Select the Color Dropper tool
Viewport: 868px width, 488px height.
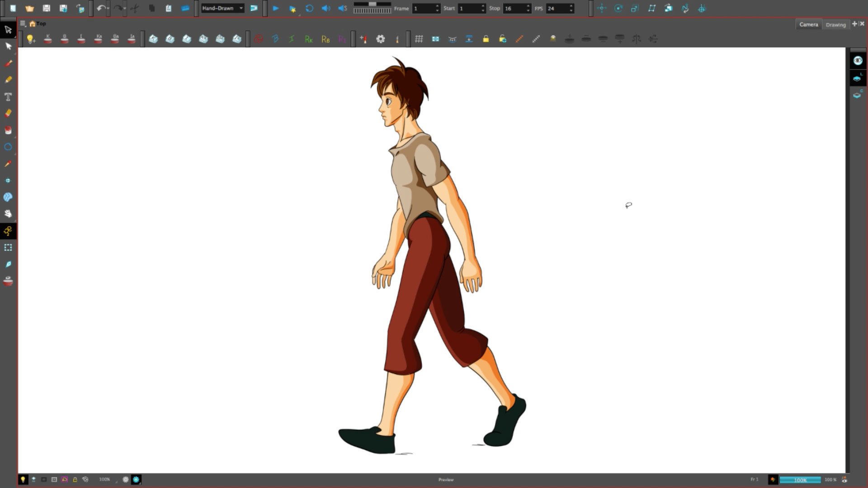coord(8,164)
